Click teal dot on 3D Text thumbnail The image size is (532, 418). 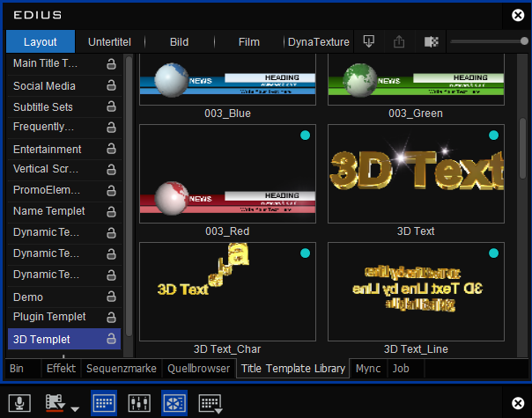point(493,136)
